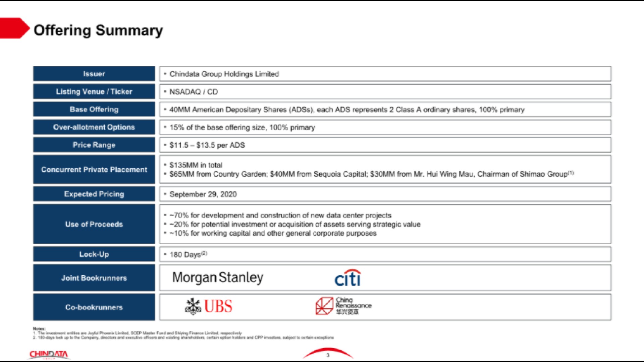Click the Use of Proceeds label
Viewport: 644px width, 362px height.
[94, 224]
